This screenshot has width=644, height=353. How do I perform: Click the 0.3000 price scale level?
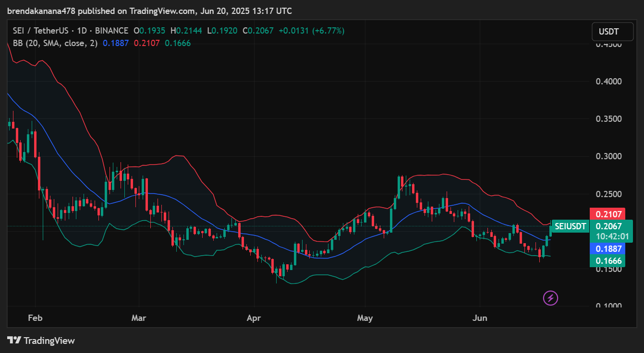point(608,156)
